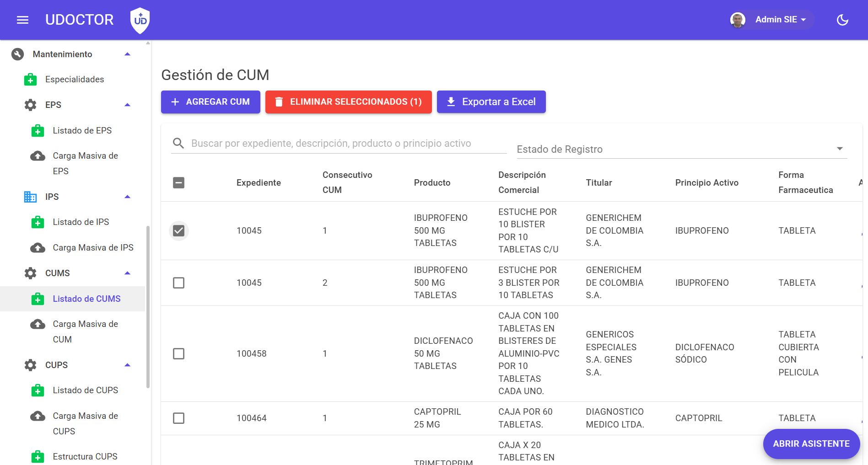Click the Mantenimiento wrench icon
The image size is (868, 465).
click(x=17, y=54)
